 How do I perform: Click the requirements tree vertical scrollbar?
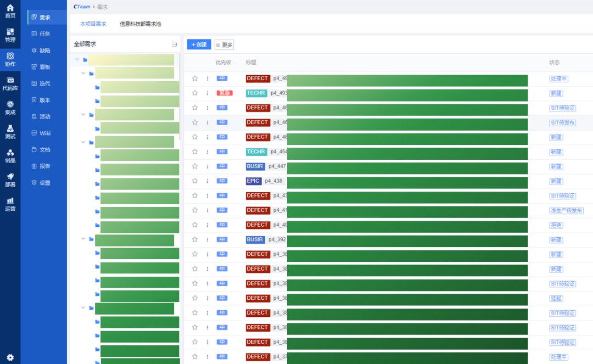[x=180, y=98]
